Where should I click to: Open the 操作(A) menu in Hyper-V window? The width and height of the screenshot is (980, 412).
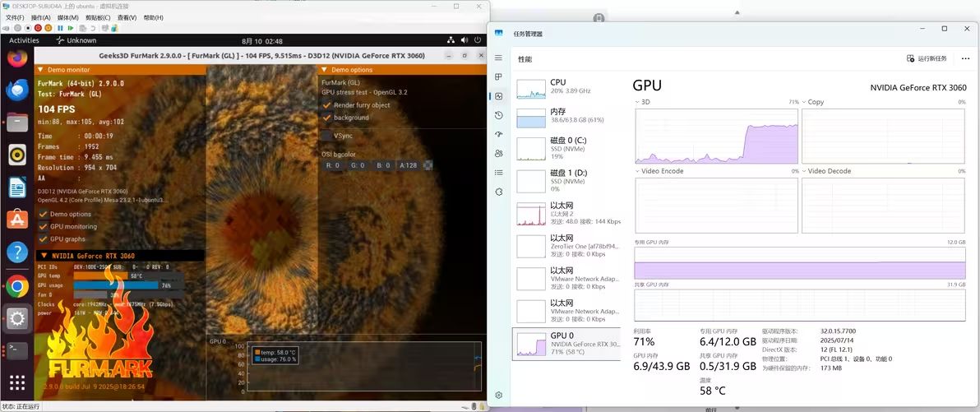coord(40,17)
